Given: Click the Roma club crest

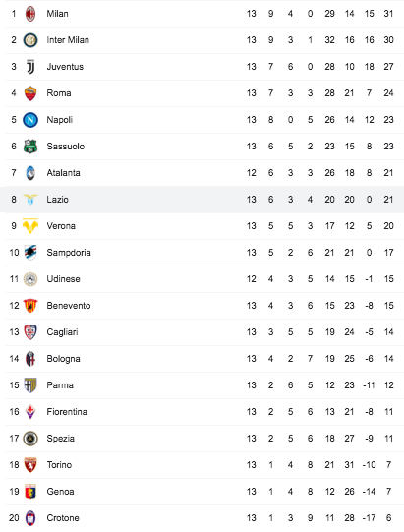Looking at the screenshot, I should coord(30,93).
